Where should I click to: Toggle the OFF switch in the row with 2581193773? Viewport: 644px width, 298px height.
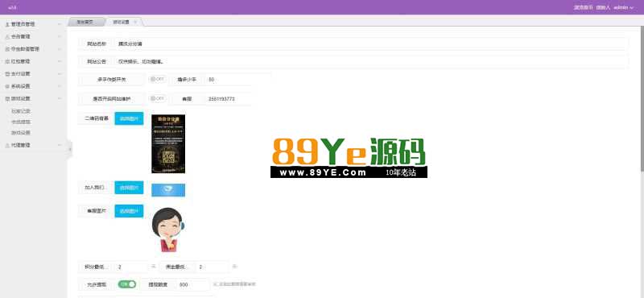click(157, 98)
